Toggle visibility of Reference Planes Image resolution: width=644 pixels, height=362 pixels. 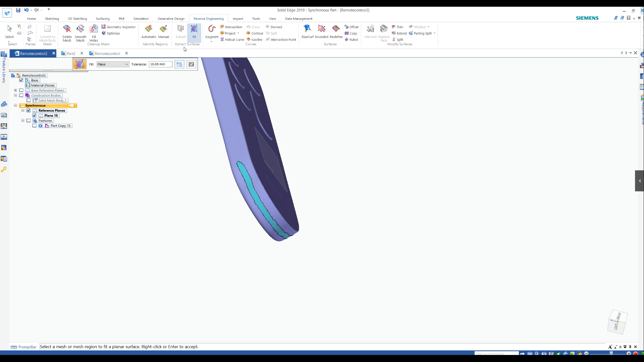[29, 110]
